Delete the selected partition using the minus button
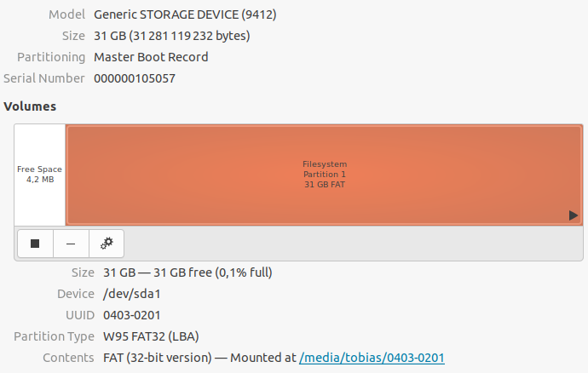 click(71, 244)
